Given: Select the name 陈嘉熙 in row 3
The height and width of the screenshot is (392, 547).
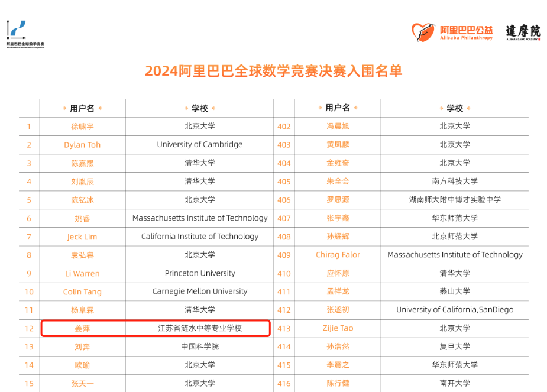Looking at the screenshot, I should pyautogui.click(x=82, y=163).
